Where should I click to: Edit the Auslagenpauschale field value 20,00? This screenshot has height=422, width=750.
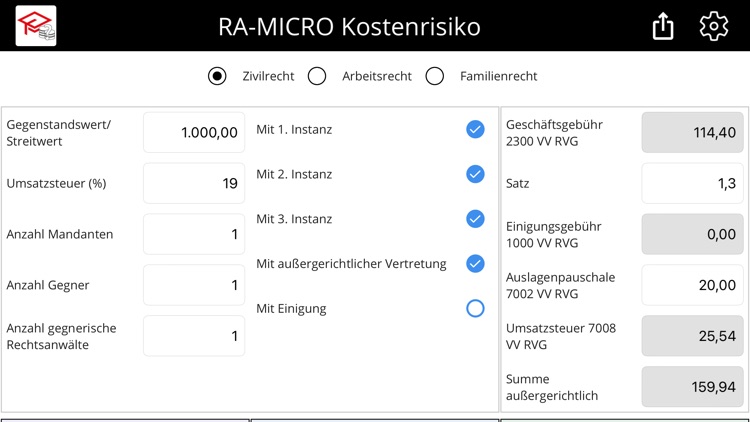693,285
